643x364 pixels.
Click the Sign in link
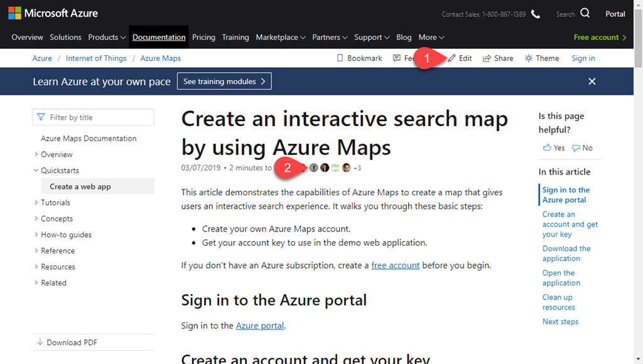click(x=583, y=58)
